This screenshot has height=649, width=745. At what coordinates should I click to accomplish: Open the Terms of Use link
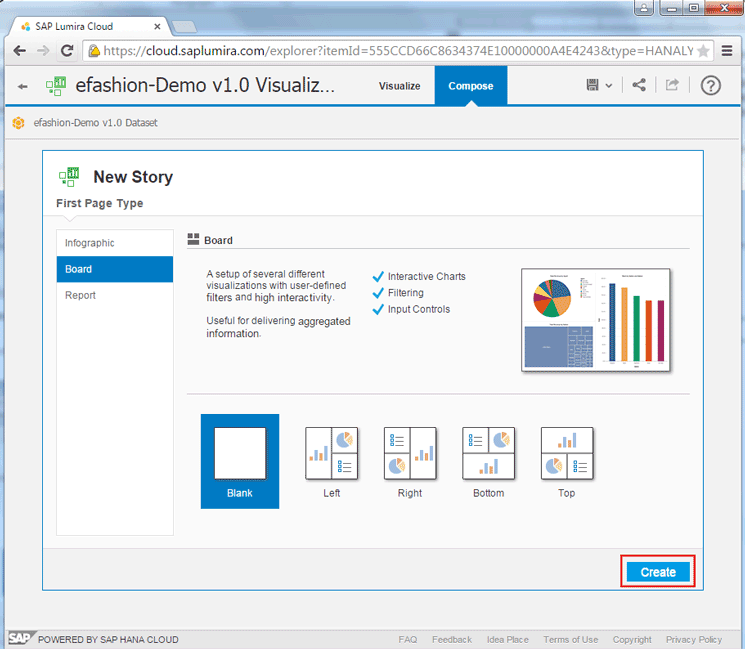[x=571, y=639]
